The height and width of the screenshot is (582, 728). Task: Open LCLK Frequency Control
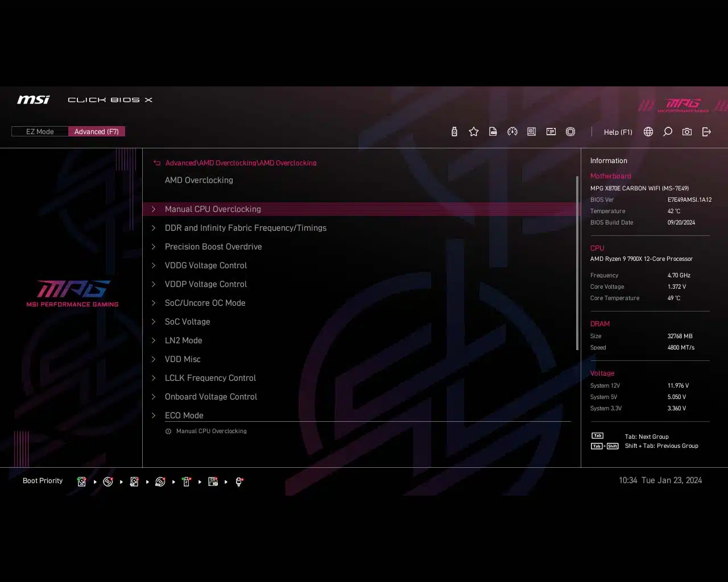[x=361, y=378]
